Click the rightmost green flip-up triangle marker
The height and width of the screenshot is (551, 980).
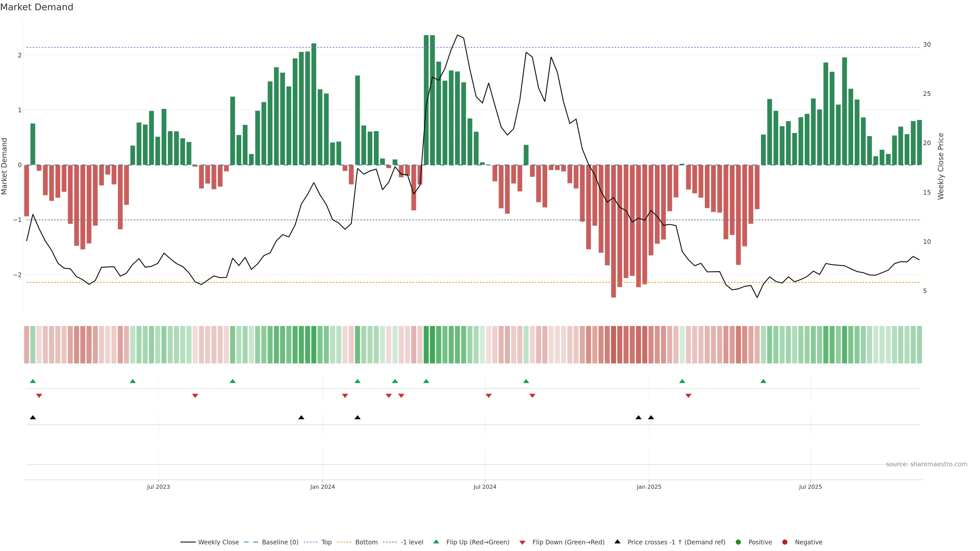coord(763,381)
